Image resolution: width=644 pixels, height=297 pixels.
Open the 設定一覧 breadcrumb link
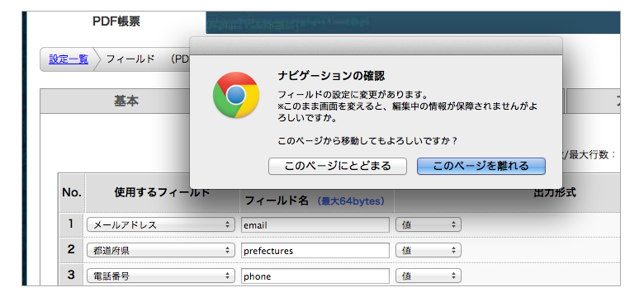[69, 59]
